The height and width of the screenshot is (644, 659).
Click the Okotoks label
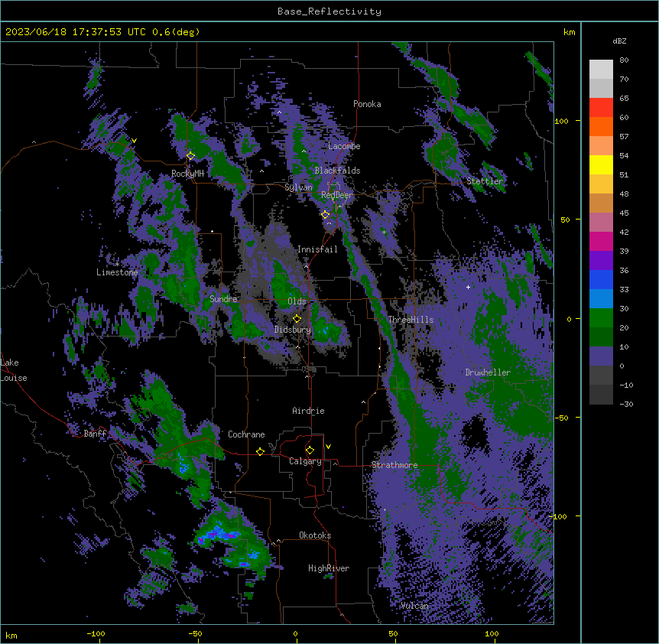315,535
